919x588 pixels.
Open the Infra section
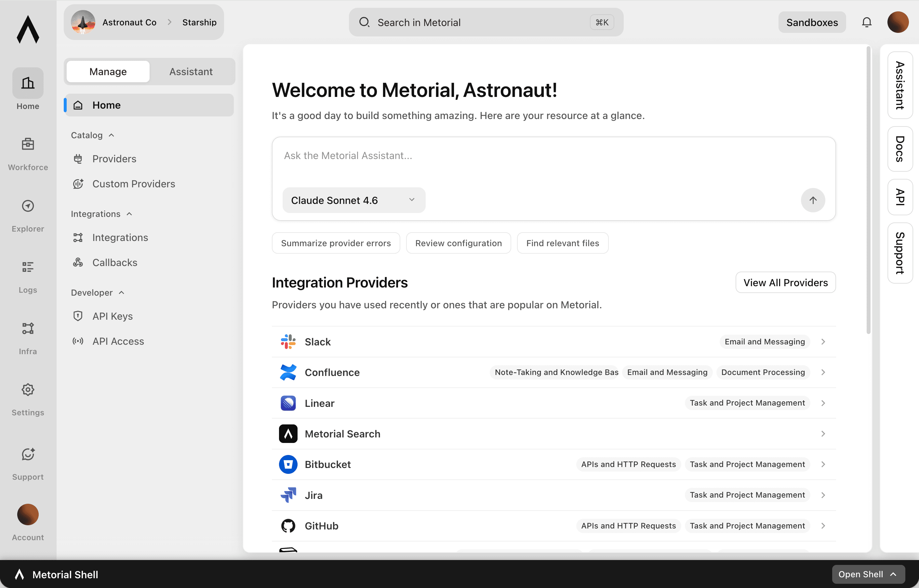(x=28, y=338)
